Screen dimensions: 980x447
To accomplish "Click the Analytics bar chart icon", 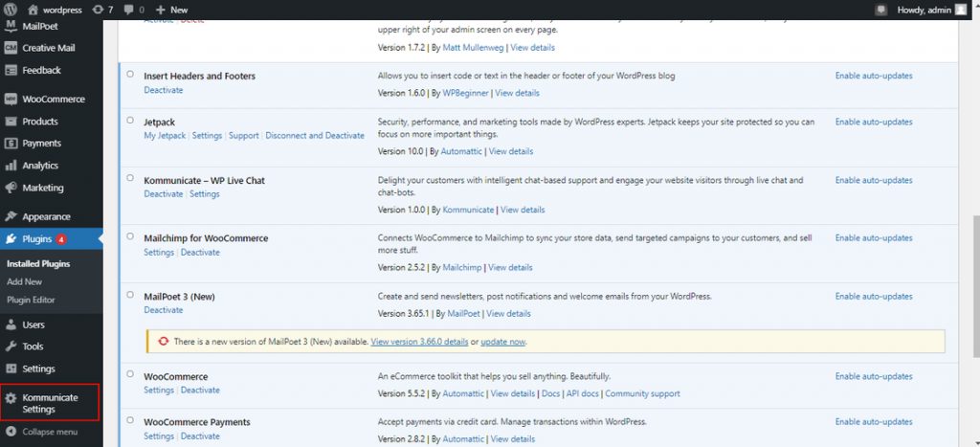I will [11, 166].
